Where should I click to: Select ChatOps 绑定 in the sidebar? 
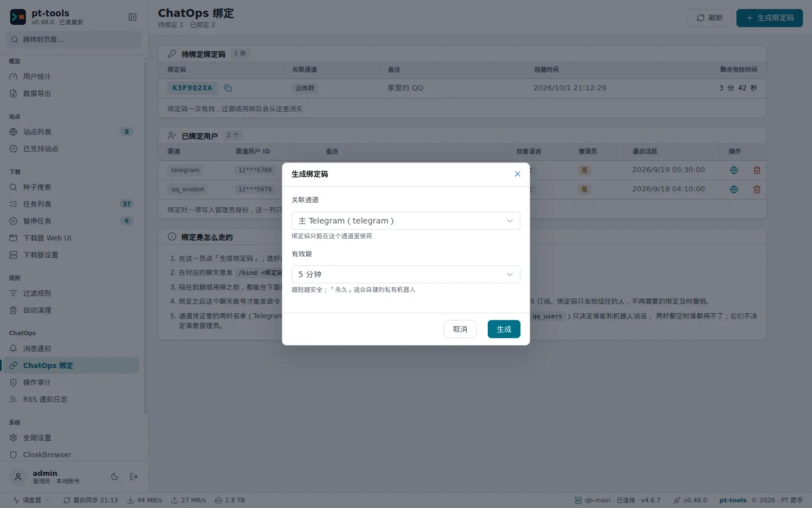coord(71,366)
